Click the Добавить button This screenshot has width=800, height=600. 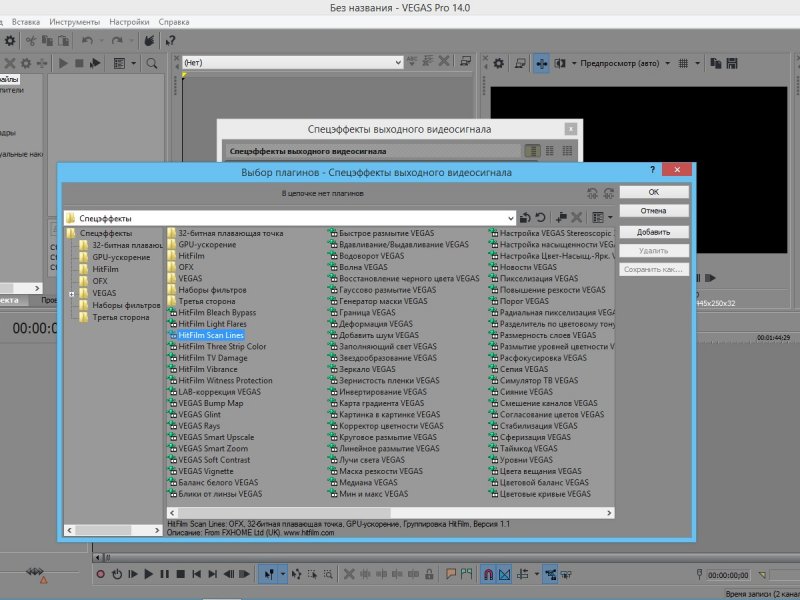(654, 232)
